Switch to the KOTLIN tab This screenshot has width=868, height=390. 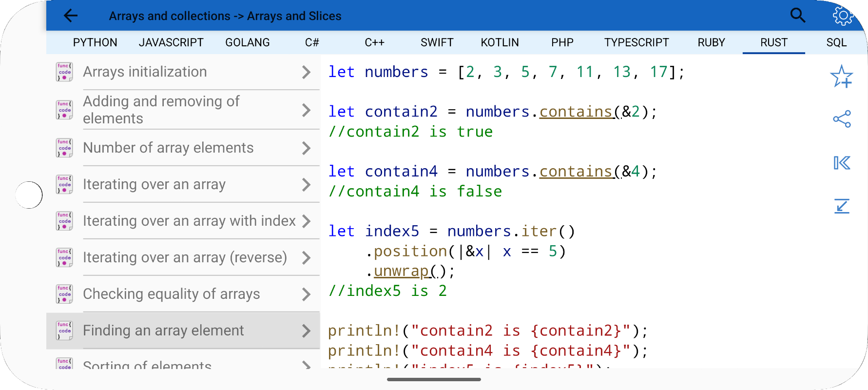click(x=500, y=42)
